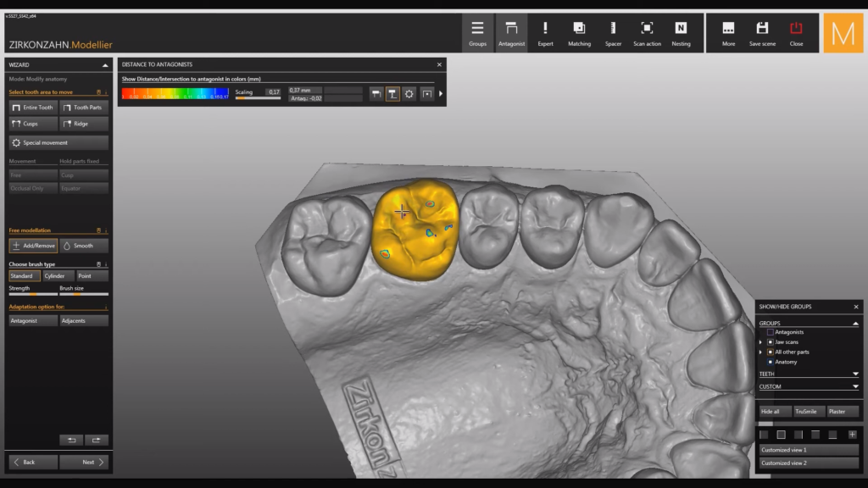
Task: Select the Standard brush type
Action: [25, 275]
